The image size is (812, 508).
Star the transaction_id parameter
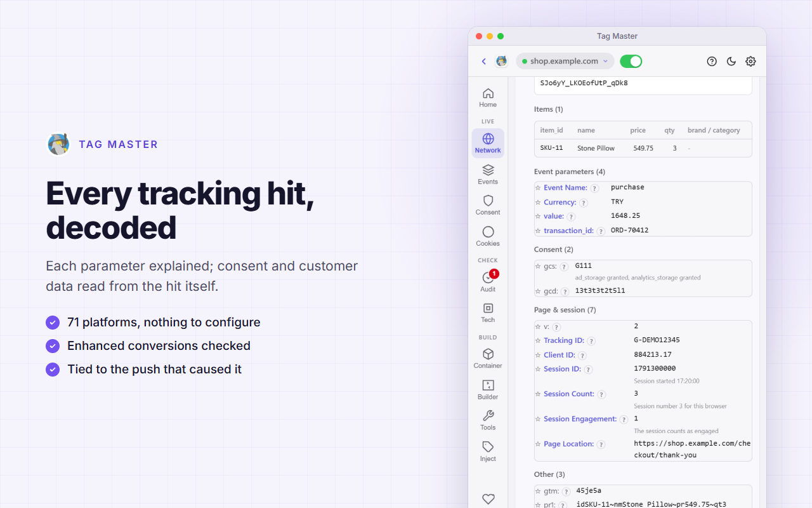538,231
